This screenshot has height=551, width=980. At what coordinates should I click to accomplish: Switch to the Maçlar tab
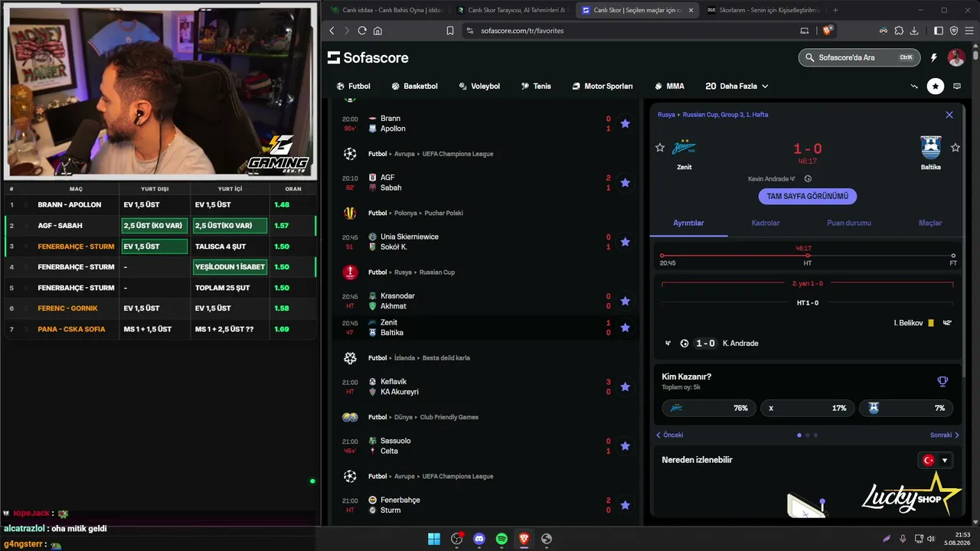click(930, 223)
